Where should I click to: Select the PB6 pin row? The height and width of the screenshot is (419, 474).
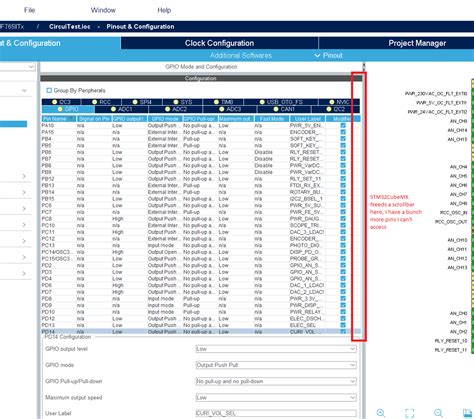pos(201,152)
